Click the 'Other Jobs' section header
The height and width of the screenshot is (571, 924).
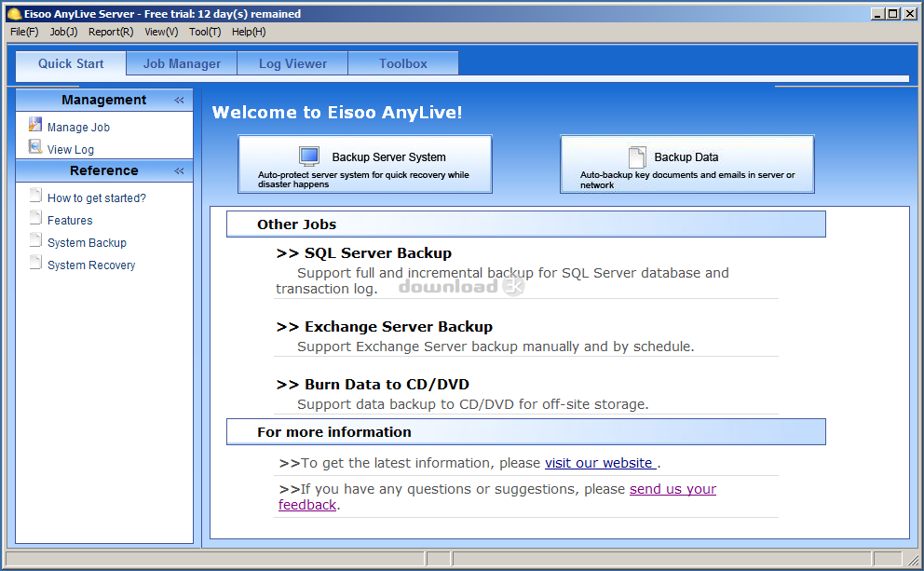(x=526, y=224)
